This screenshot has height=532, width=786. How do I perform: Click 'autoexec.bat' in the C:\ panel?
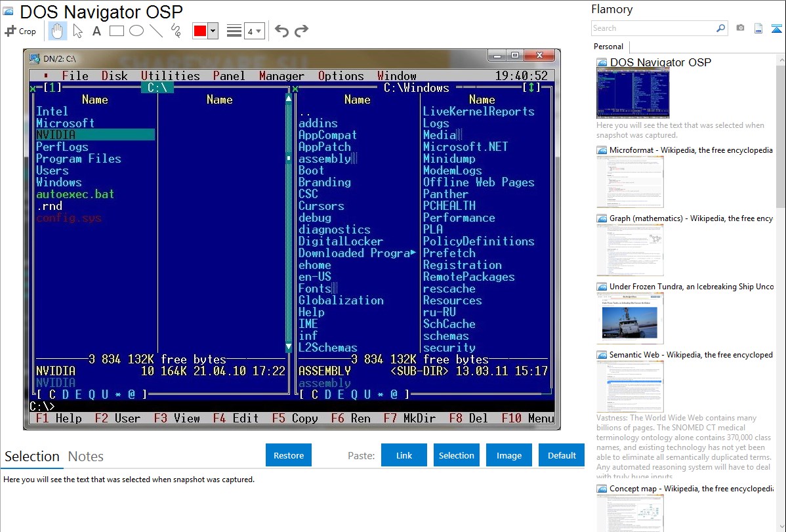(75, 194)
